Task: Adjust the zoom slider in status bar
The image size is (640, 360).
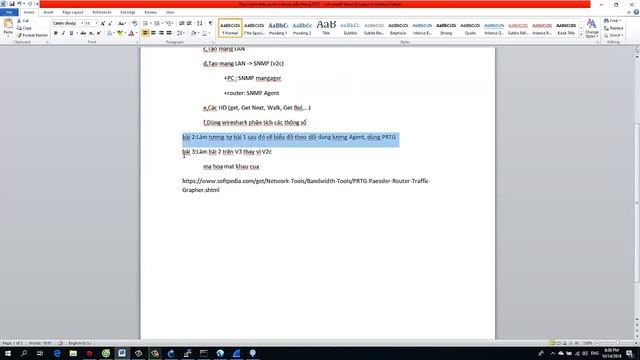Action: pos(617,343)
